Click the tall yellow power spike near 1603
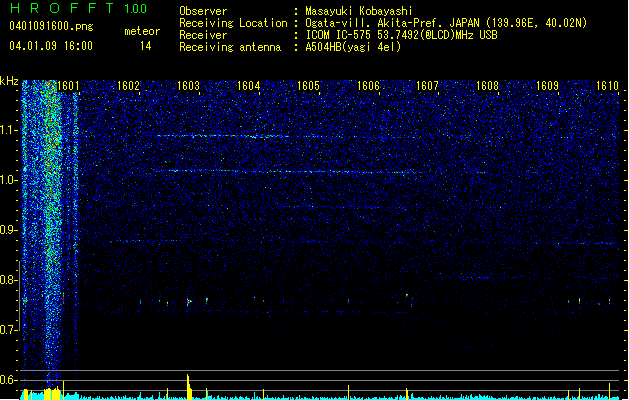Viewport: 629px width, 400px height. click(x=189, y=386)
